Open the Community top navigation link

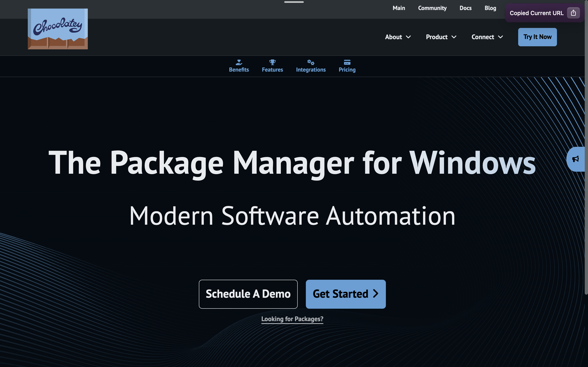pos(432,8)
